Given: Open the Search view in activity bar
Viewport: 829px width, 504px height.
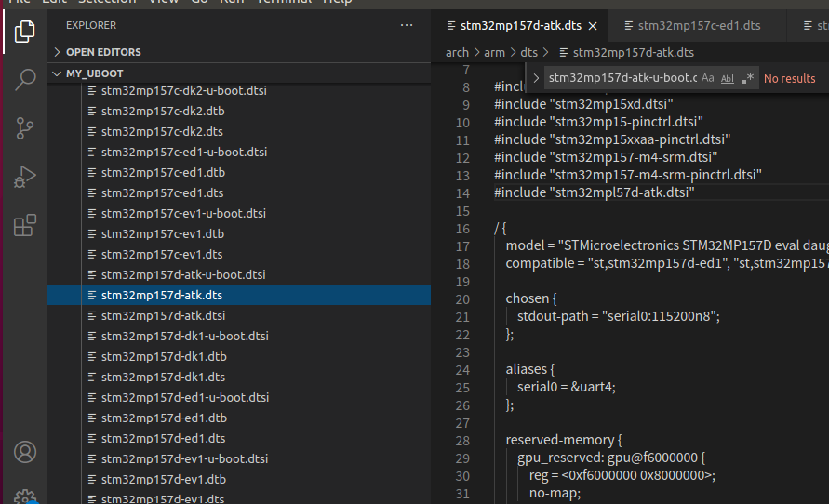Looking at the screenshot, I should pos(24,80).
